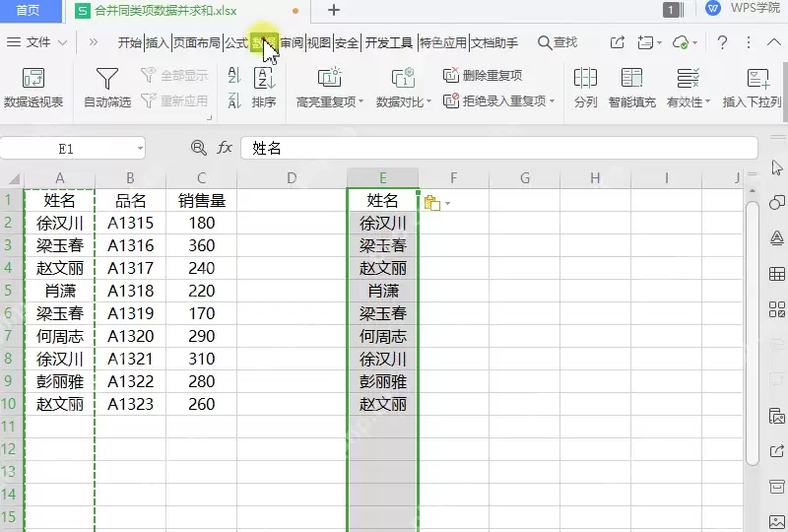Click the shapes icon in right sidebar
The width and height of the screenshot is (788, 532).
[x=777, y=203]
